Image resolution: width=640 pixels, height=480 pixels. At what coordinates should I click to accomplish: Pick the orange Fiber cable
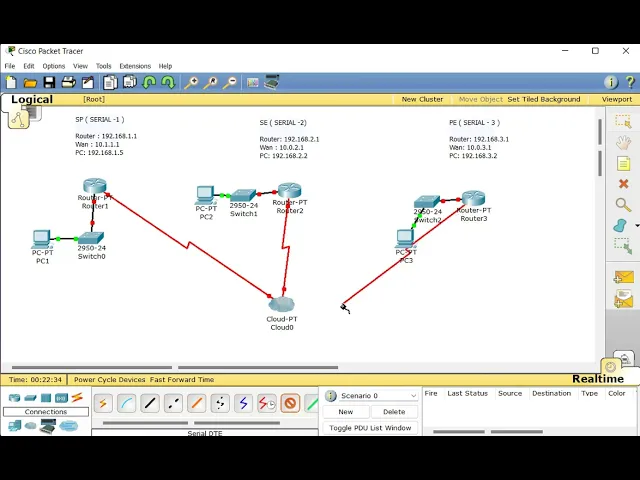[197, 403]
